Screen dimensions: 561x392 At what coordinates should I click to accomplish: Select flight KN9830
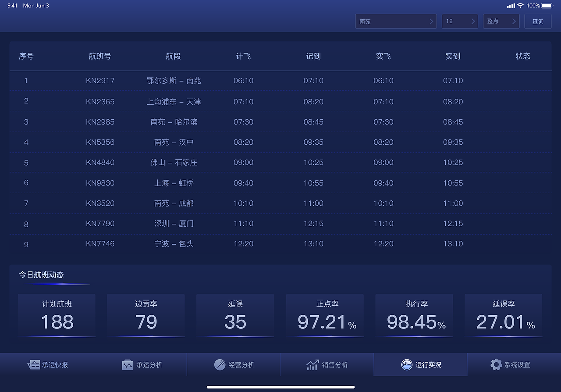click(100, 183)
